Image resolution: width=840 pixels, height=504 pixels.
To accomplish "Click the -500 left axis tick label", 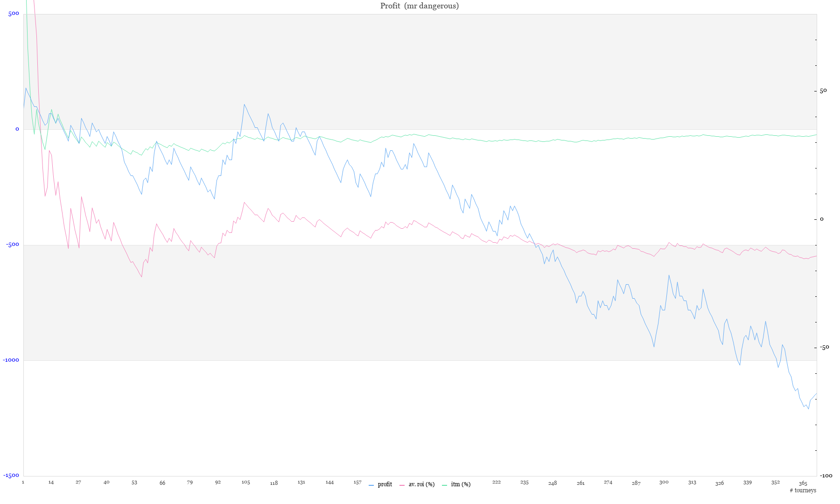I will 13,245.
